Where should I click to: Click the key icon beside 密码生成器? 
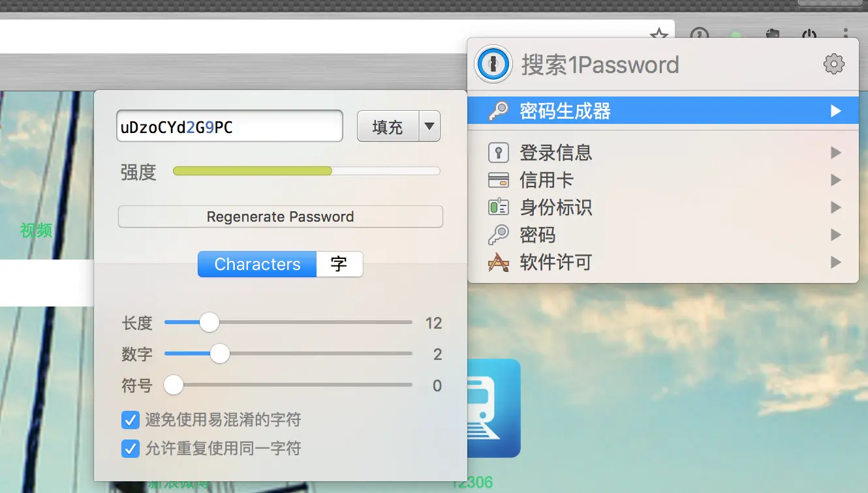tap(499, 112)
